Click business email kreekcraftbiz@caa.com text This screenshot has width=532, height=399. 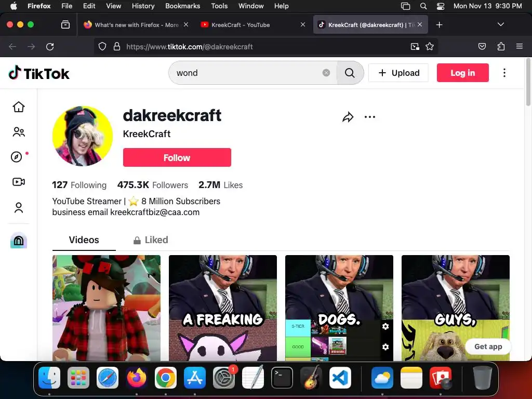click(126, 212)
